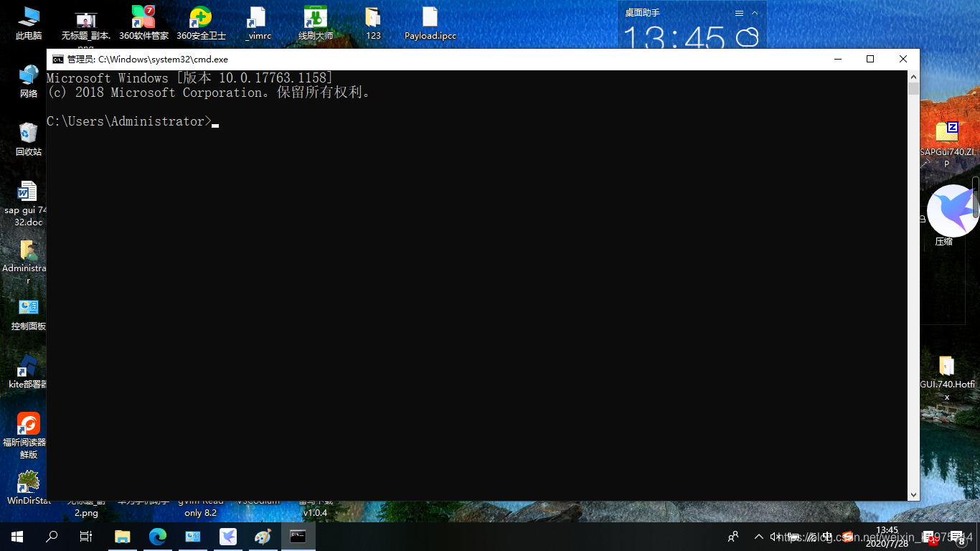Open Task View in the taskbar
This screenshot has height=551, width=980.
click(x=86, y=537)
